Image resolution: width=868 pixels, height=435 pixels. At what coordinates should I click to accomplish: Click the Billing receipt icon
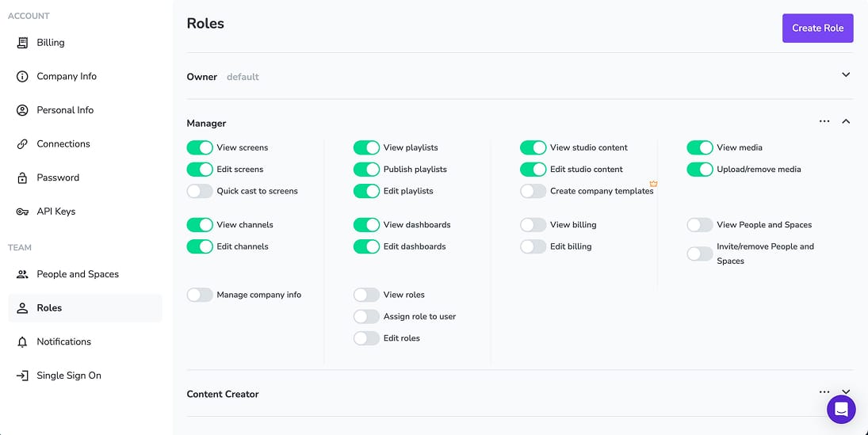22,43
